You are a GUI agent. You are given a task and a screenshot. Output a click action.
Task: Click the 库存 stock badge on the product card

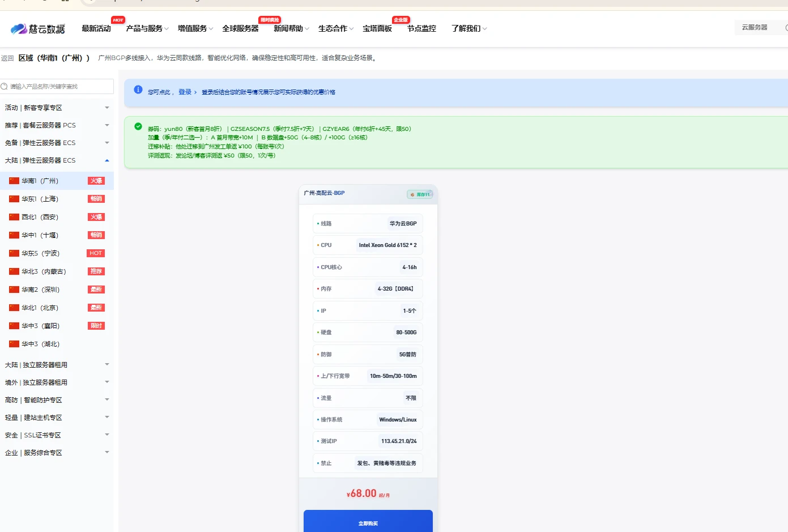coord(420,194)
